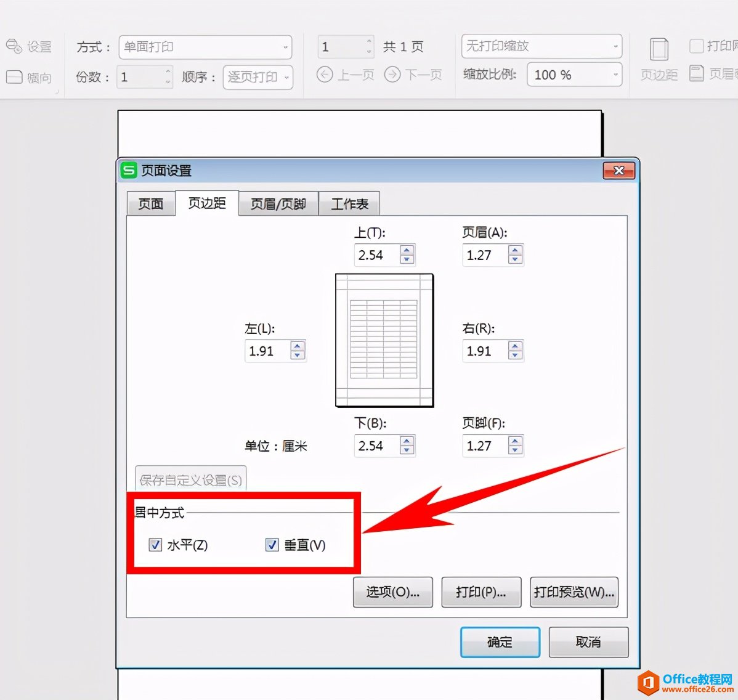
Task: Increase the 页眉(A) header margin
Action: (516, 250)
